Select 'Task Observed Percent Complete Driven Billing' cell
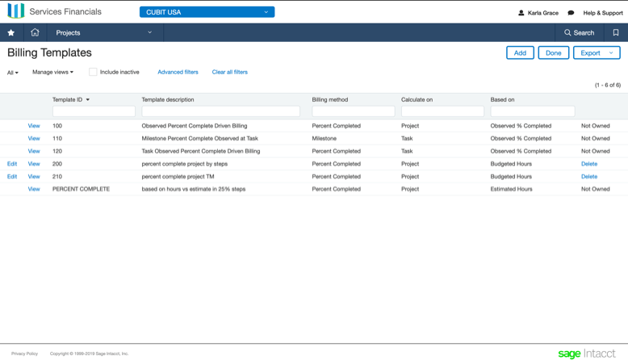This screenshot has height=364, width=628. coord(201,151)
